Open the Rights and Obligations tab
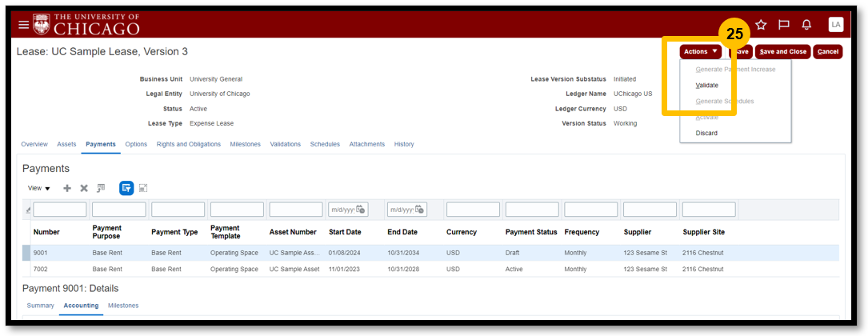 [189, 144]
